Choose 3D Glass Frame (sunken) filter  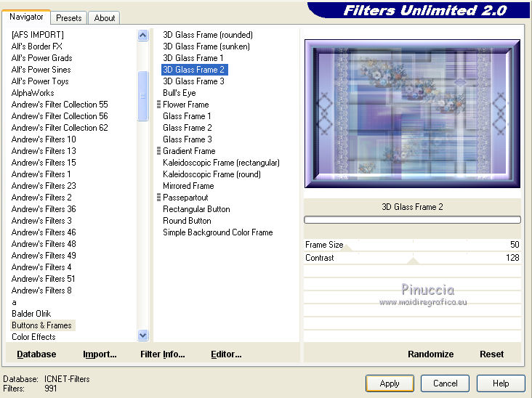point(206,46)
